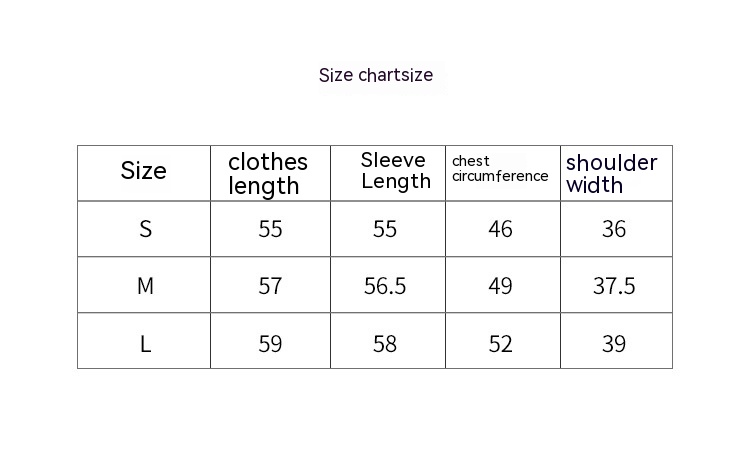This screenshot has height=450, width=750.
Task: Click the L size row label
Action: click(x=145, y=344)
